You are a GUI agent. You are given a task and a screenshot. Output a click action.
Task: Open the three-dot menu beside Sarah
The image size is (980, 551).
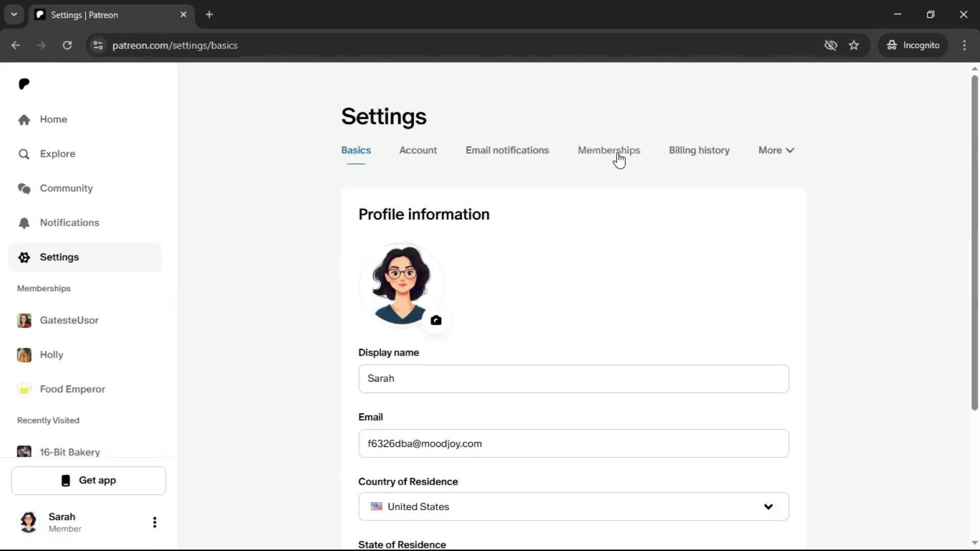tap(155, 522)
